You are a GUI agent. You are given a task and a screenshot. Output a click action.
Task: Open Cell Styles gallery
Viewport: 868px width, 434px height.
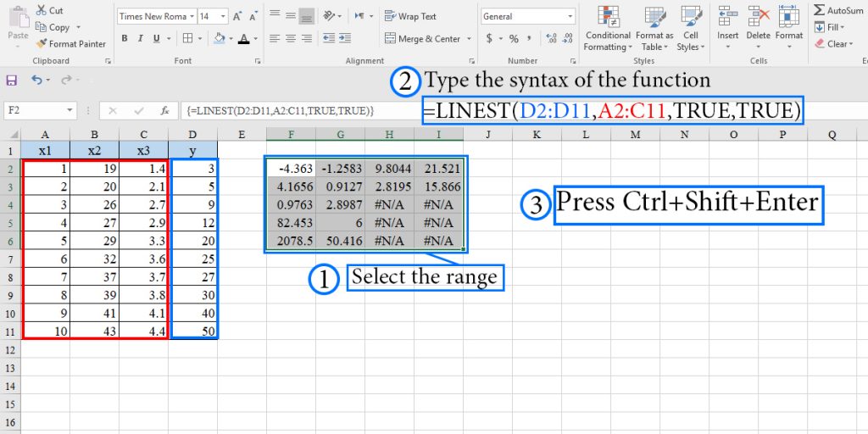coord(691,29)
